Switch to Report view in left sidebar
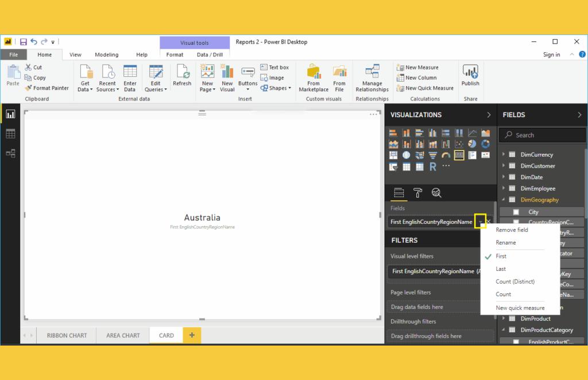 [10, 114]
